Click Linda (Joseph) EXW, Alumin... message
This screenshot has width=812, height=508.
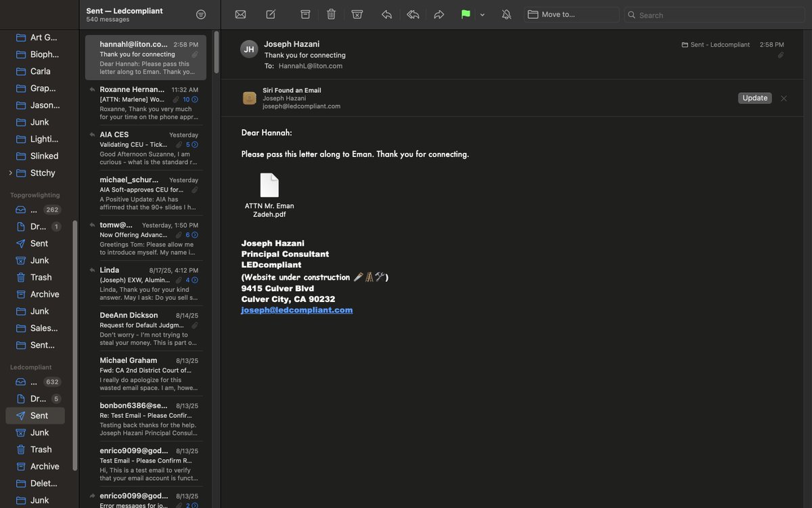[145, 283]
